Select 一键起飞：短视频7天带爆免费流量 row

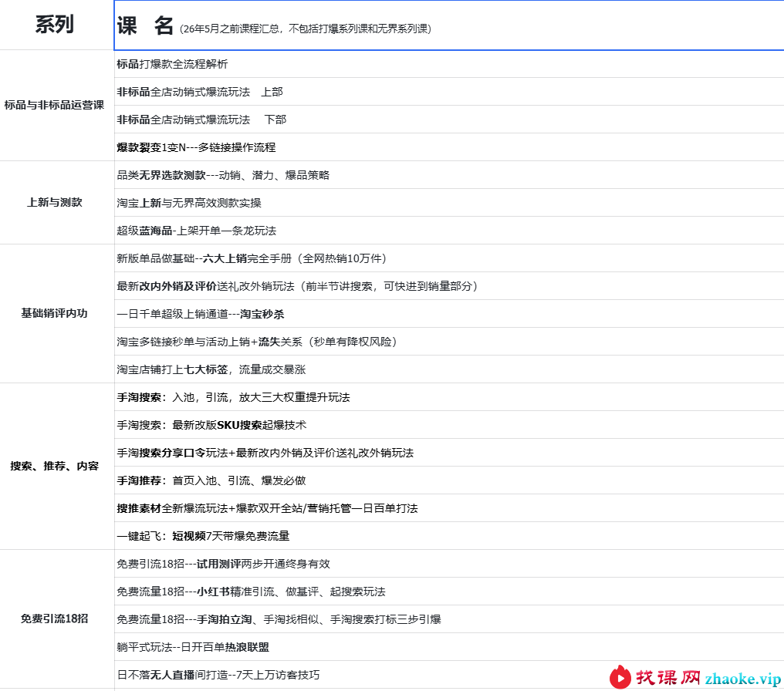449,536
